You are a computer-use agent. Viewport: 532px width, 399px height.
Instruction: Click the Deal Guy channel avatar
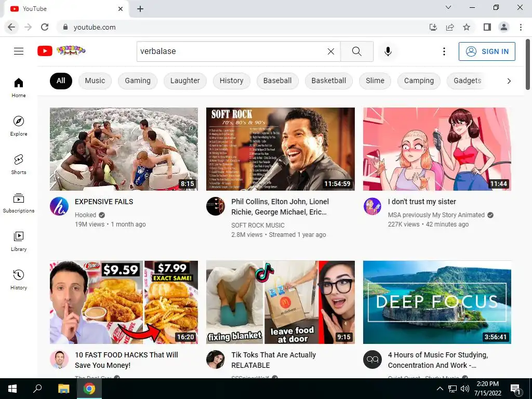tap(59, 360)
